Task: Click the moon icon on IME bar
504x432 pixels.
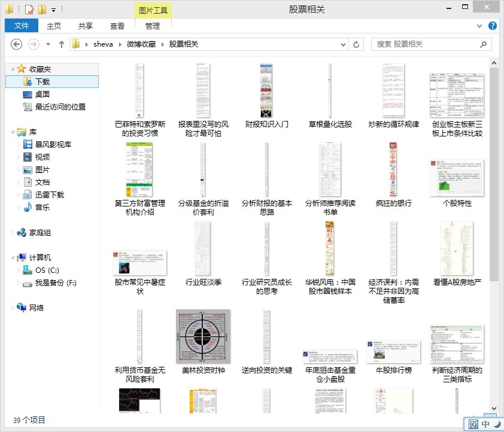Action: tap(497, 424)
